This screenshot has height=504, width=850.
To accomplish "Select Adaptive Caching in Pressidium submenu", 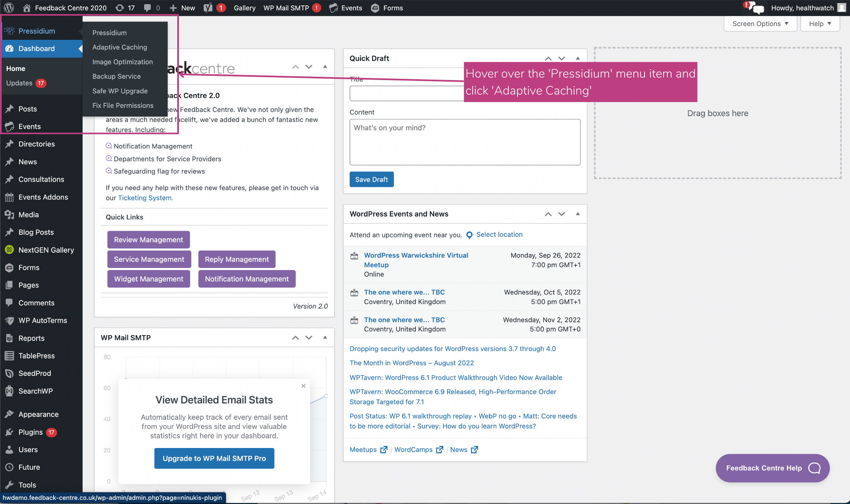I will click(120, 47).
